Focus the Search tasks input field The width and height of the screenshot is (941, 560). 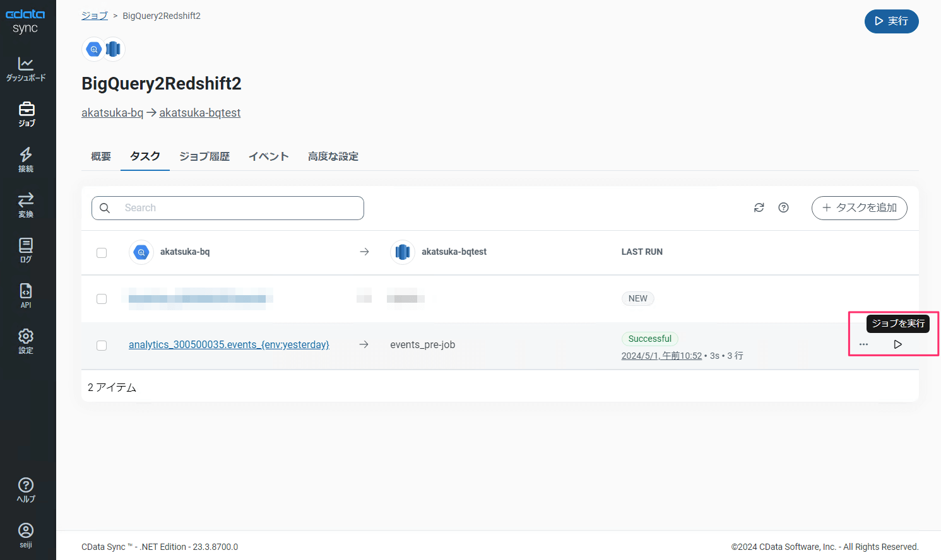[228, 208]
